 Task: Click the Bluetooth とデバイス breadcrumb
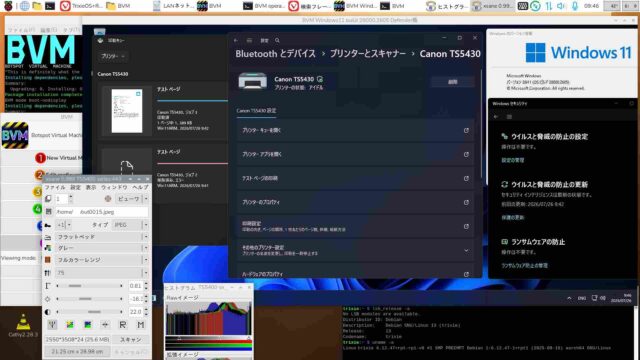tap(276, 54)
